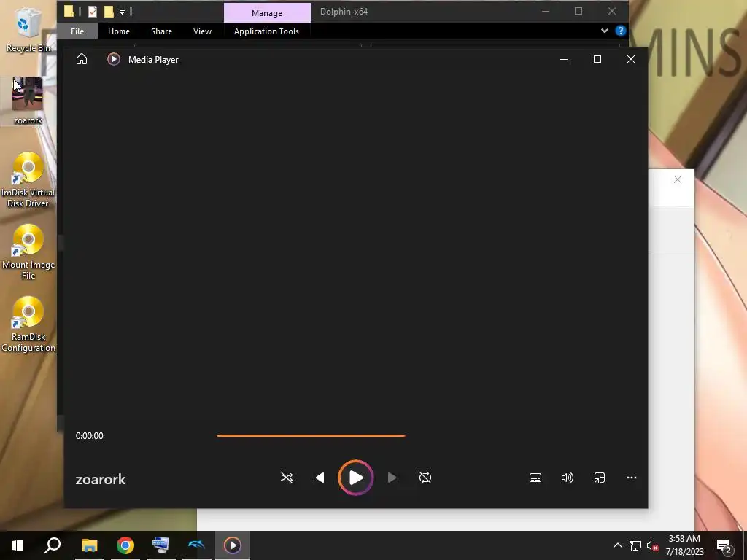Open taskbar search
The height and width of the screenshot is (560, 747).
point(53,545)
